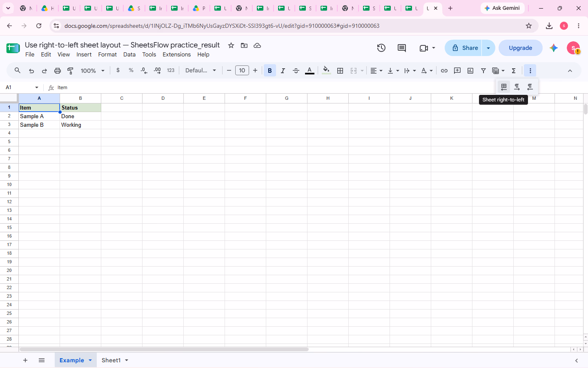588x368 pixels.
Task: Open the Gemini sparkle in Sheets header
Action: [554, 48]
